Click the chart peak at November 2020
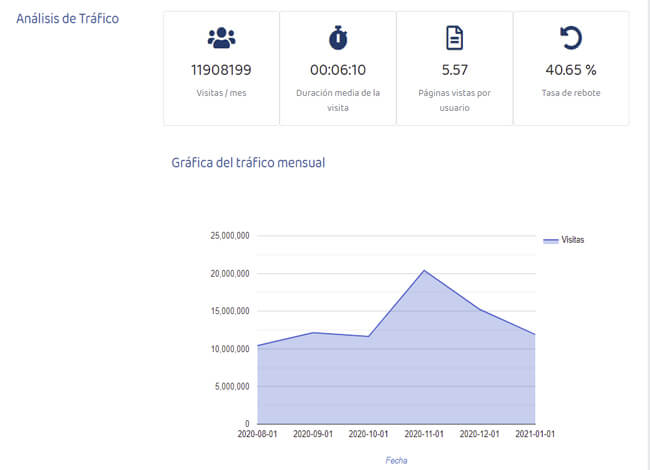This screenshot has width=650, height=470. click(424, 271)
